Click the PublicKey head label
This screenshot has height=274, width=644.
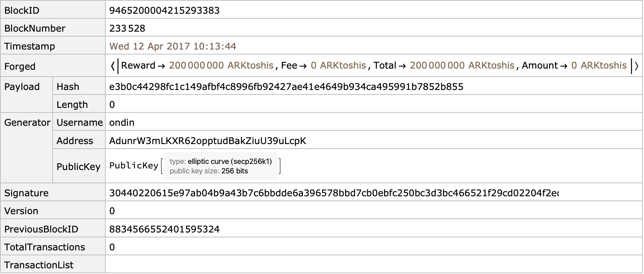[134, 166]
